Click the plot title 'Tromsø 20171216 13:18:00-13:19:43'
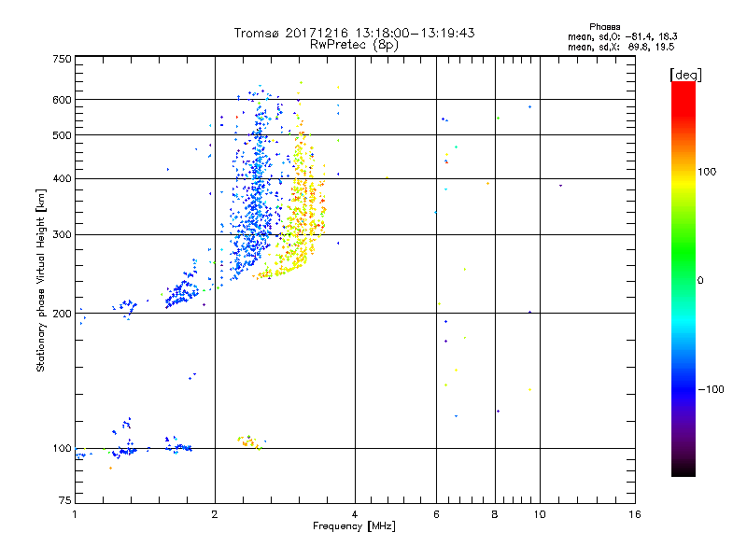Image resolution: width=747 pixels, height=560 pixels. 354,33
